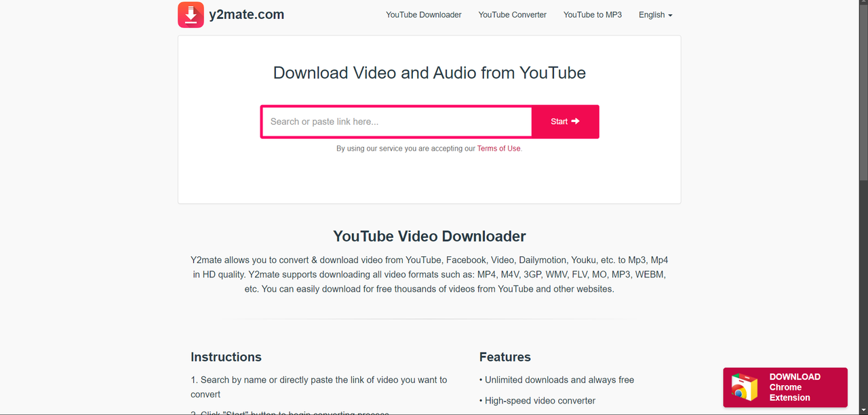Open YouTube to MP3 menu item
Image resolution: width=868 pixels, height=415 pixels.
[593, 15]
